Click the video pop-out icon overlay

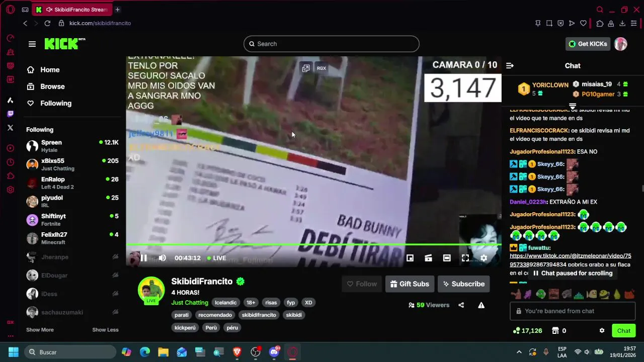[305, 68]
